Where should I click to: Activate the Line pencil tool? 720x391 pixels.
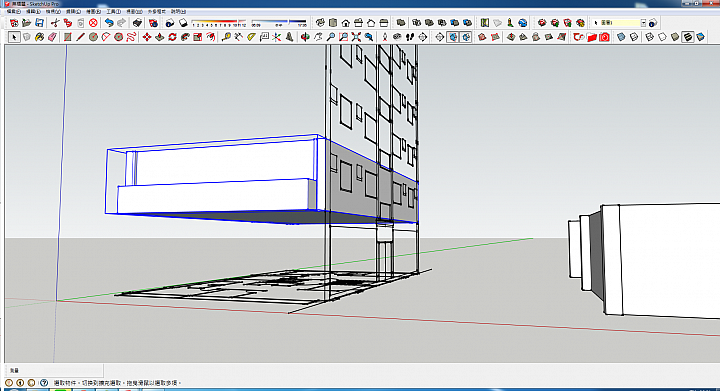pyautogui.click(x=80, y=37)
